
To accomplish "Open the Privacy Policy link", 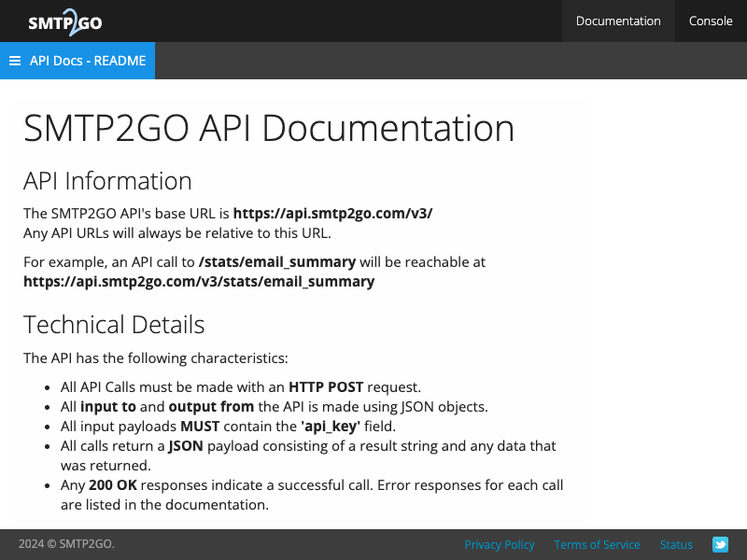I will pos(500,544).
